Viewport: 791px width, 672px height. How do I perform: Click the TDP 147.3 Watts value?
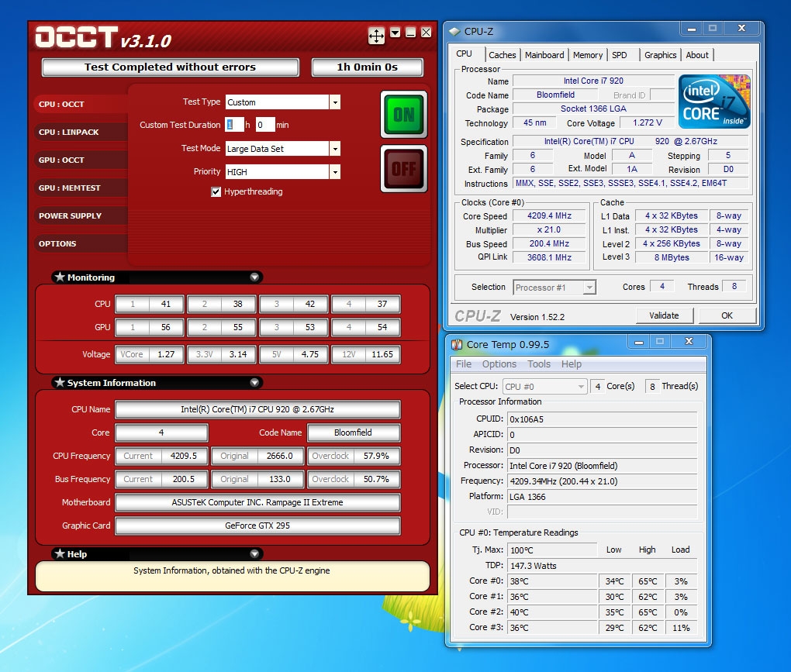603,566
